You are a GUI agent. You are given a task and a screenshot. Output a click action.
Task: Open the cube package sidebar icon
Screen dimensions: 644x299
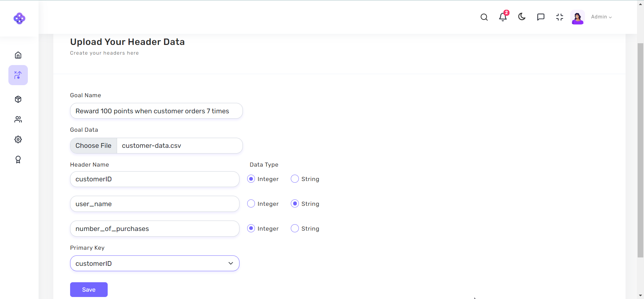18,99
